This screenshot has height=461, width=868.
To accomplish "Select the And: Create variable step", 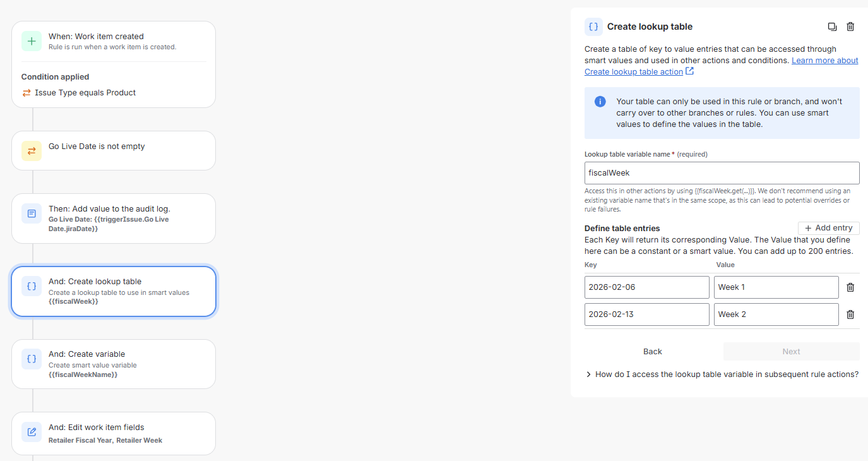I will (x=114, y=364).
